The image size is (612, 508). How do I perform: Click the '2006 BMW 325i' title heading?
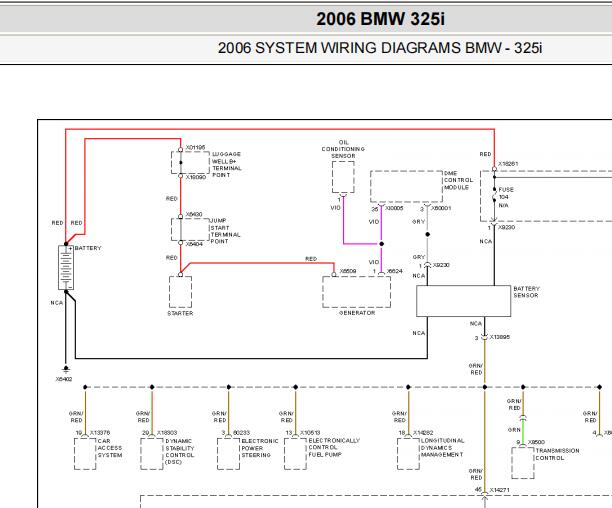[380, 19]
